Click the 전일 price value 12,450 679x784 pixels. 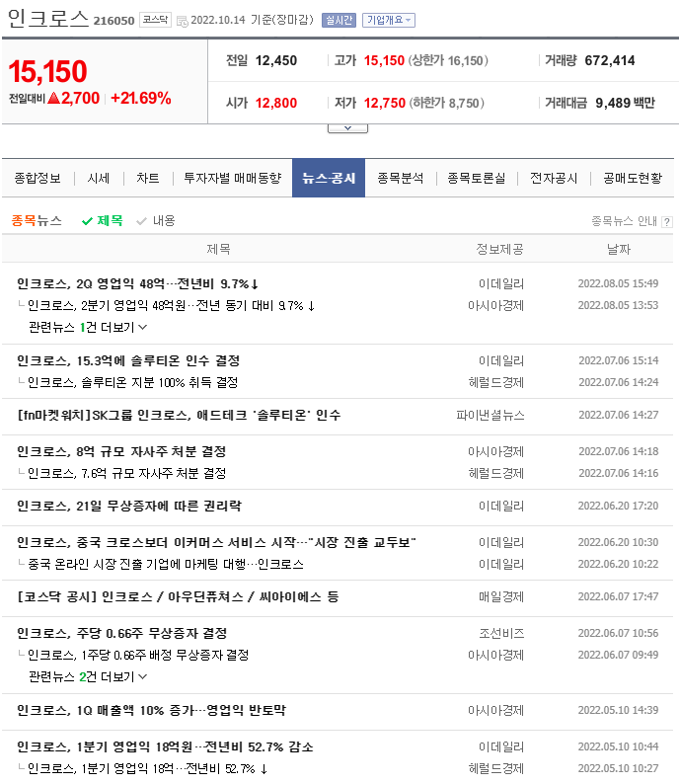pyautogui.click(x=275, y=61)
